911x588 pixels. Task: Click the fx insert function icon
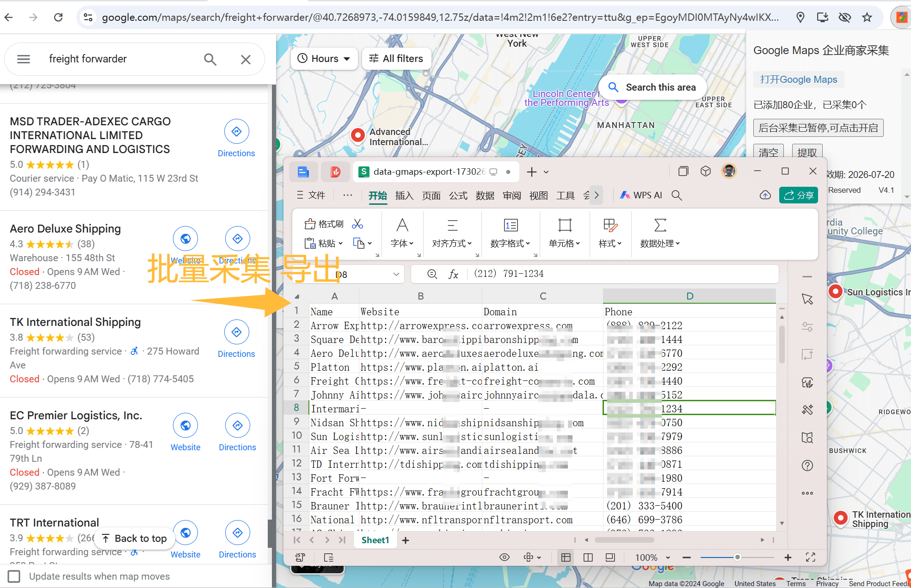coord(453,274)
